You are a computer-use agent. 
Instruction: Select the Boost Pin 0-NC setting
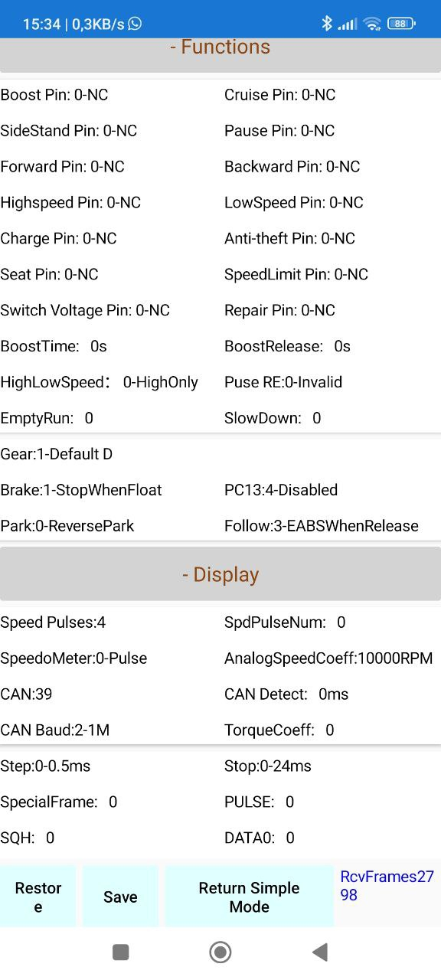coord(54,94)
